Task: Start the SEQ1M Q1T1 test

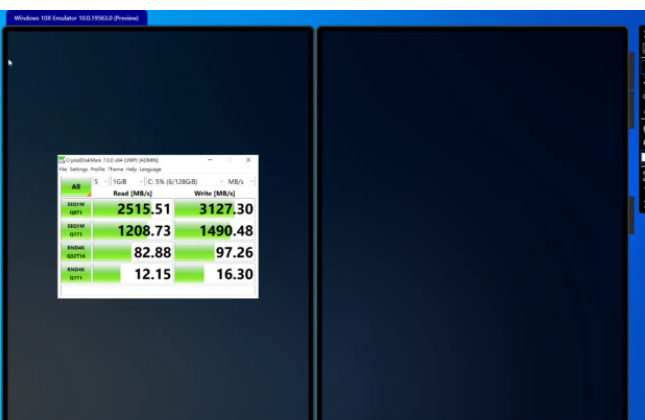Action: click(x=76, y=230)
